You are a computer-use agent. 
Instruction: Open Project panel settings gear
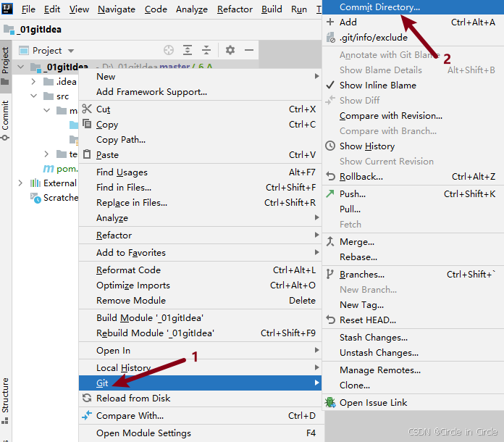(230, 50)
